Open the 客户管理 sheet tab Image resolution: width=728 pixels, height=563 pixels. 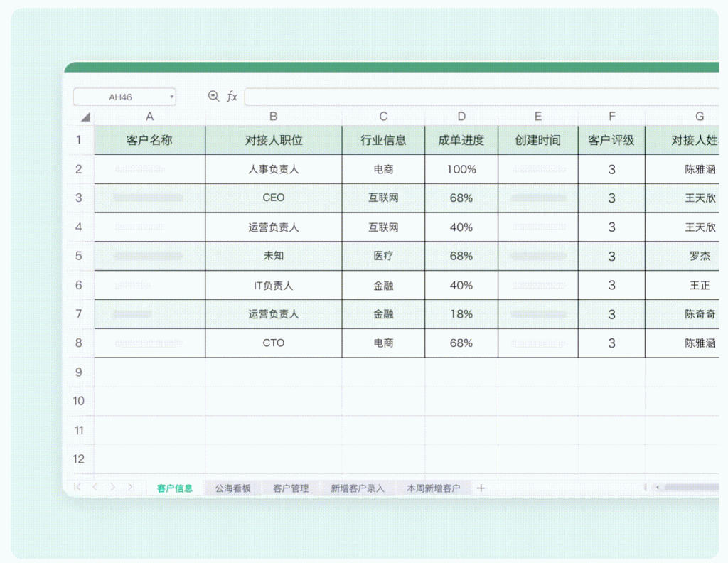[x=291, y=488]
